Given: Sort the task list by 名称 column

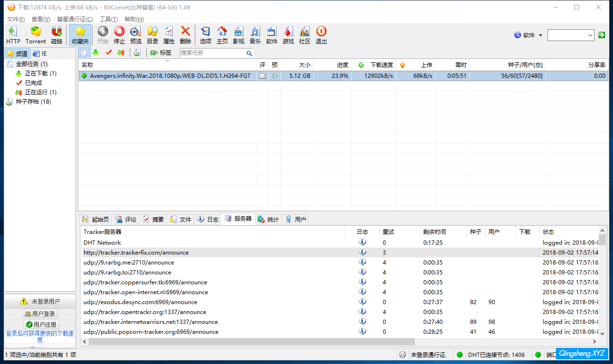Looking at the screenshot, I should pyautogui.click(x=168, y=65).
